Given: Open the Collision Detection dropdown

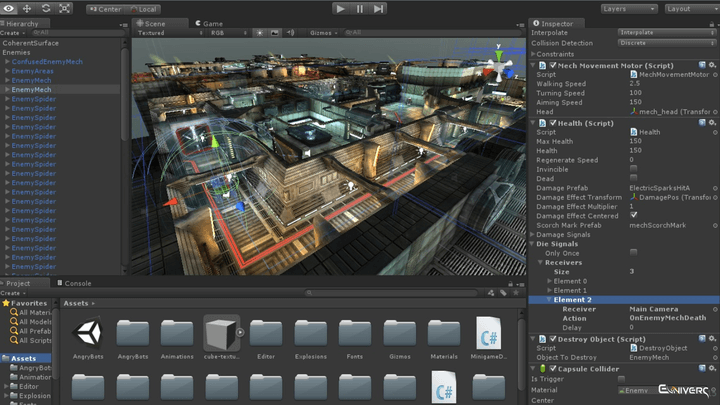Looking at the screenshot, I should pyautogui.click(x=667, y=43).
